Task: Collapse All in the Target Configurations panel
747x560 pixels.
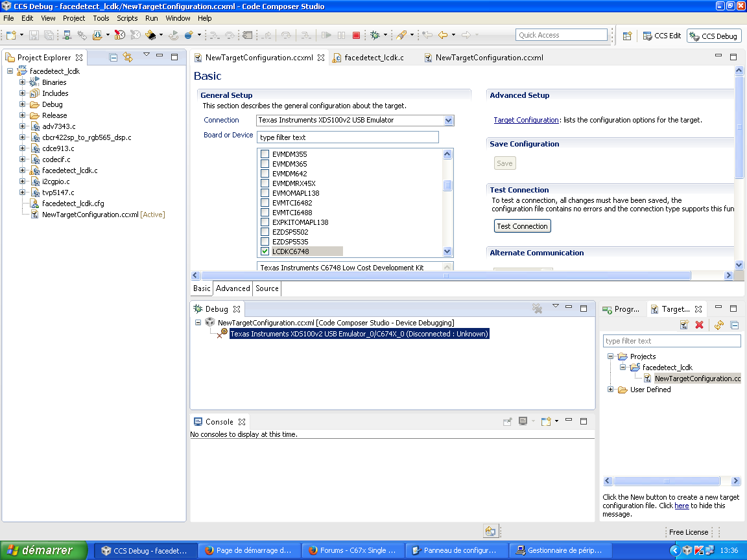Action: tap(735, 325)
